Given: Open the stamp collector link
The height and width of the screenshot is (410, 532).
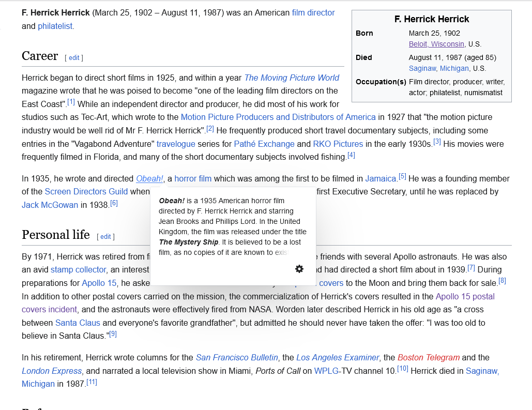Looking at the screenshot, I should click(79, 269).
